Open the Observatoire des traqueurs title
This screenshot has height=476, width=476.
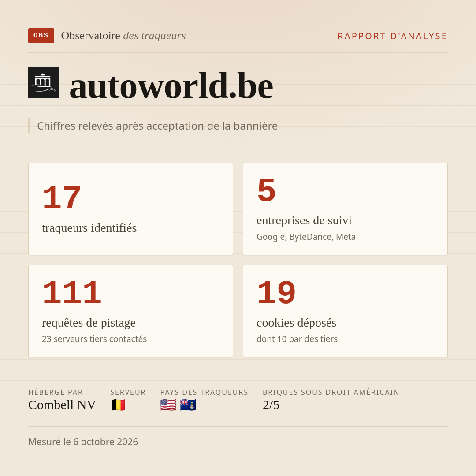[x=123, y=36]
